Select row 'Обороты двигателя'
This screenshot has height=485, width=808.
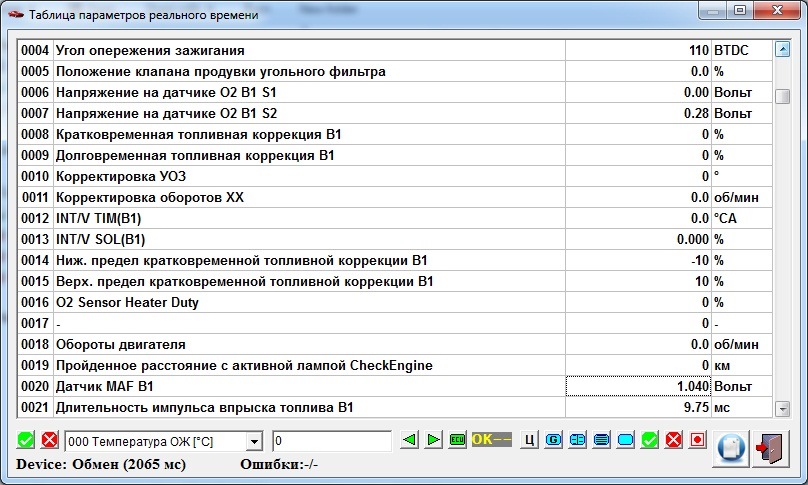click(x=395, y=344)
